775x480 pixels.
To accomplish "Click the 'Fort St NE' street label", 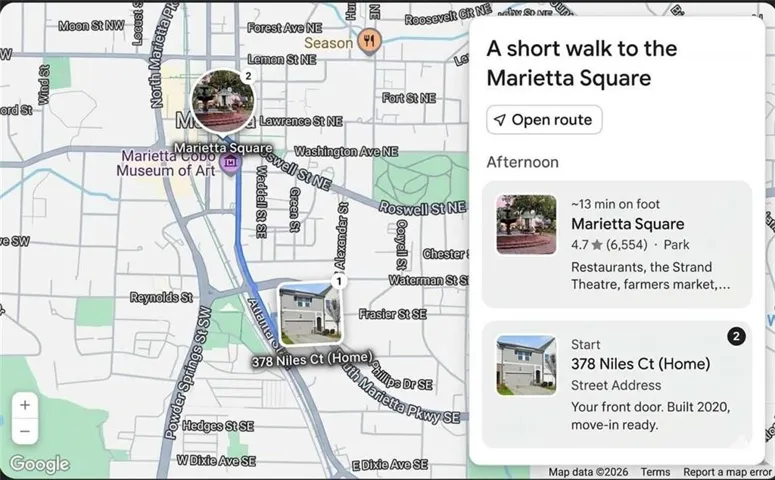I will click(409, 98).
